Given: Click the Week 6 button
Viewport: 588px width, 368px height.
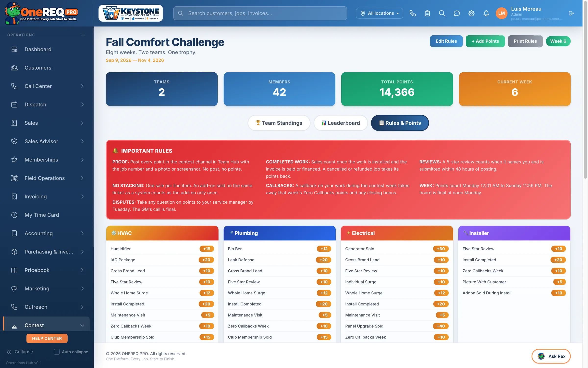Looking at the screenshot, I should (x=558, y=41).
